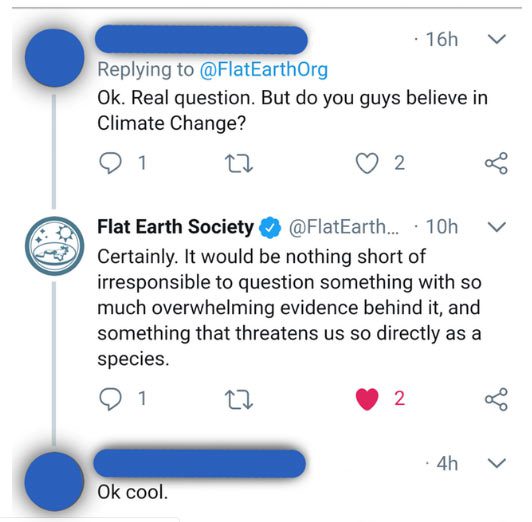Reply to the Climate Change question tweet

pos(110,163)
